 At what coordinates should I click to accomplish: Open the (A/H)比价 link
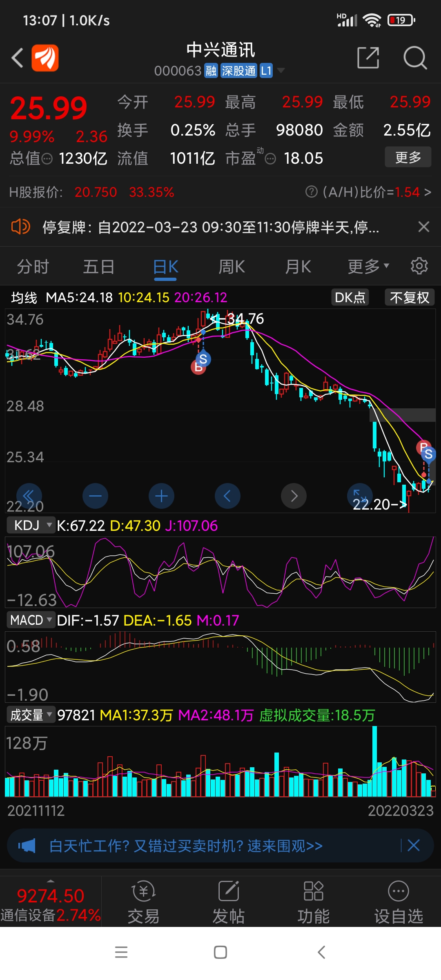(x=376, y=192)
